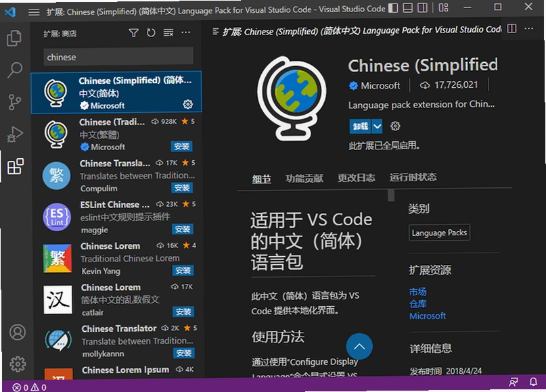Click the Language Packs category tag
Screen dimensions: 546x392
[439, 232]
